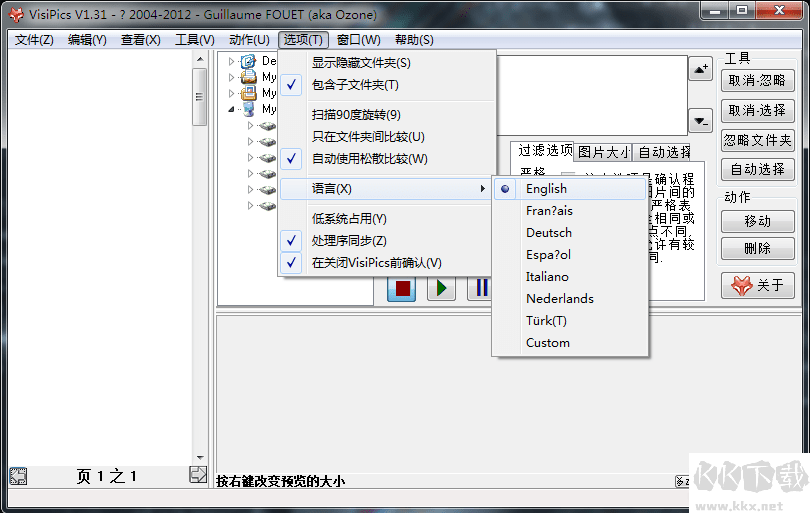Expand the De tree node
810x513 pixels.
[231, 61]
